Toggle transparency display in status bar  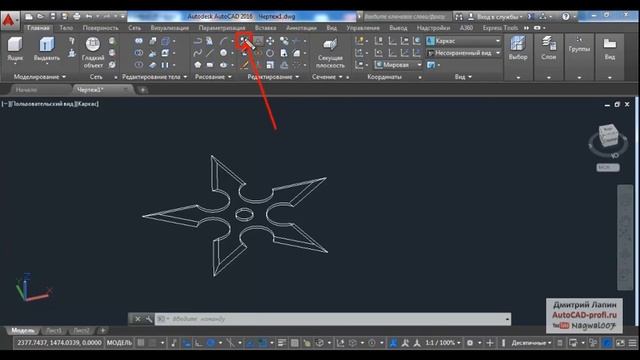(x=294, y=343)
